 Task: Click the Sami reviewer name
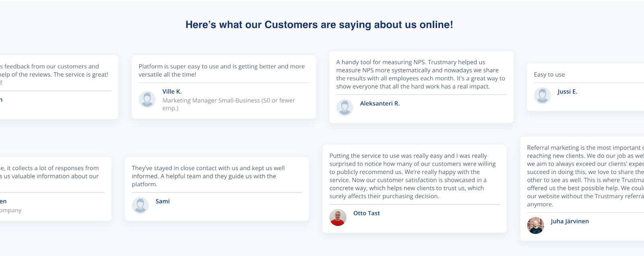pos(163,201)
